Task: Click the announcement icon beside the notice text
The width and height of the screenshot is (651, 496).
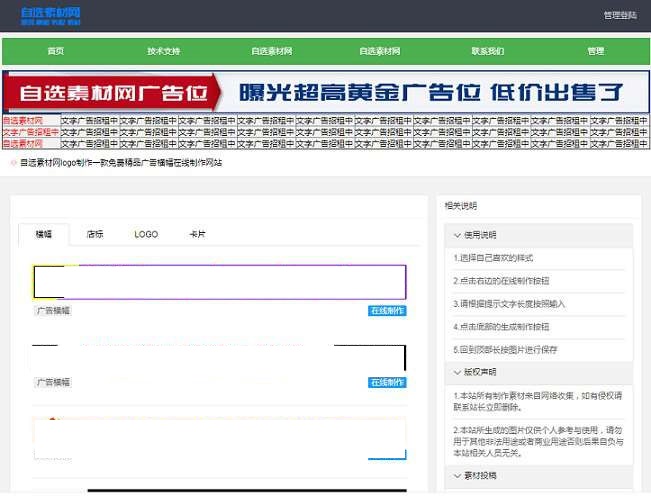Action: (x=13, y=163)
